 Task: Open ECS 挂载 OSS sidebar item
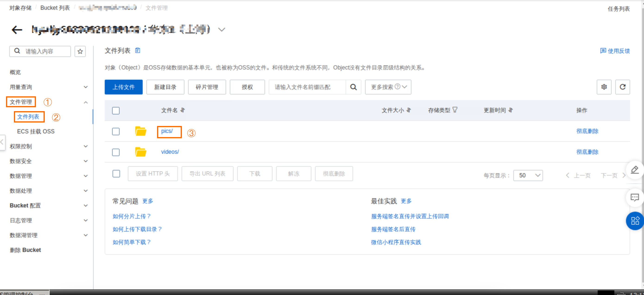[x=36, y=131]
